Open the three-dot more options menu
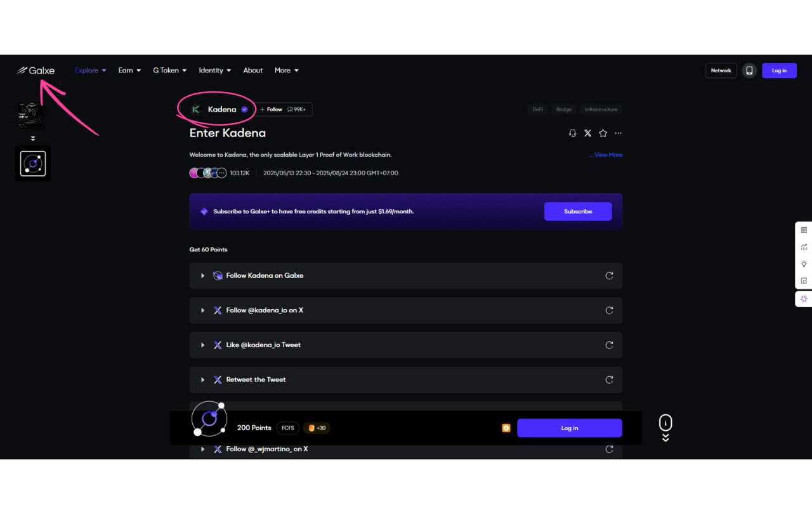812x514 pixels. tap(618, 133)
